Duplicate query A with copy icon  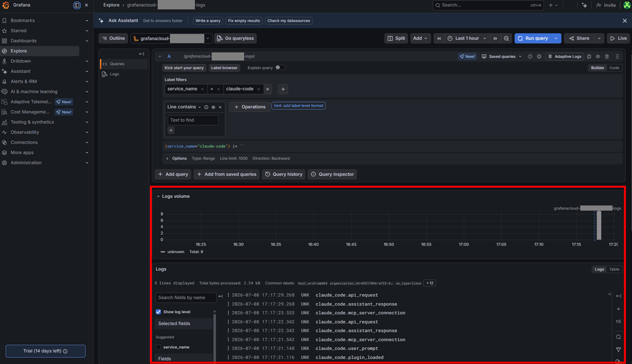[589, 57]
